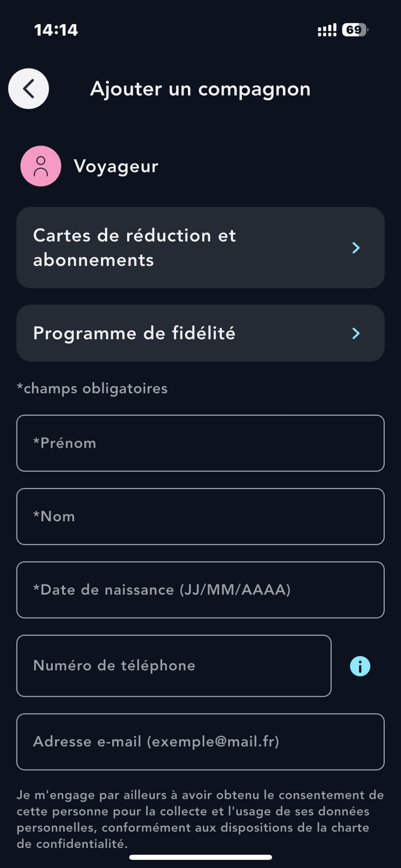This screenshot has height=868, width=401.
Task: Tap the 14:14 clock in status bar
Action: [x=56, y=30]
